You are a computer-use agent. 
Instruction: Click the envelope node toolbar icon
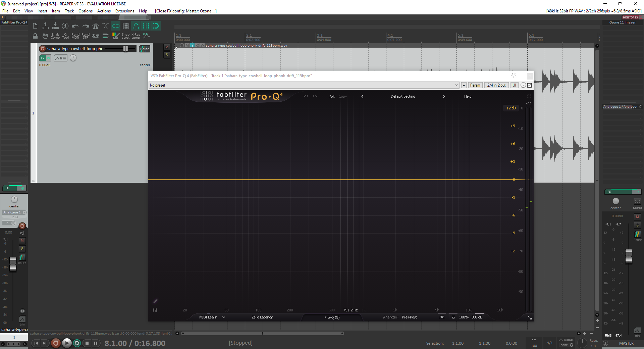point(146,36)
